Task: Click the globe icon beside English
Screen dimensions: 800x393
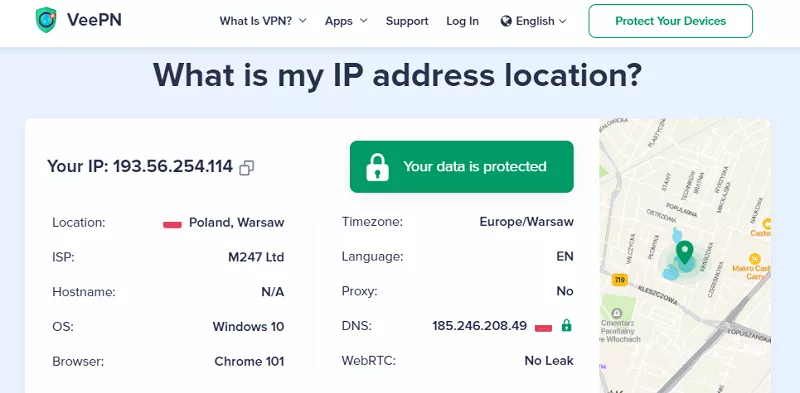Action: pyautogui.click(x=506, y=21)
